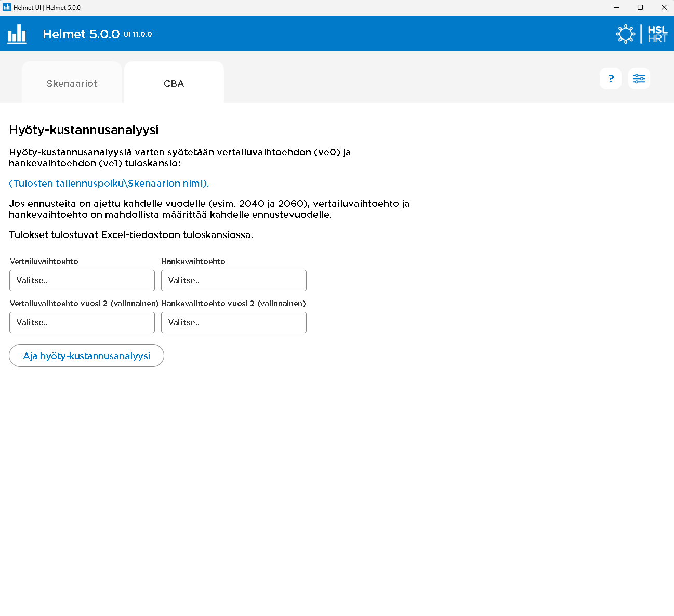Minimize the Helmet UI window

tap(617, 7)
